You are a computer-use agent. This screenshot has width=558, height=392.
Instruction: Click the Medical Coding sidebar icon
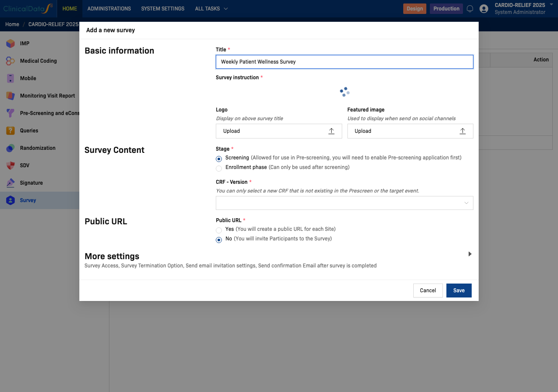(10, 61)
